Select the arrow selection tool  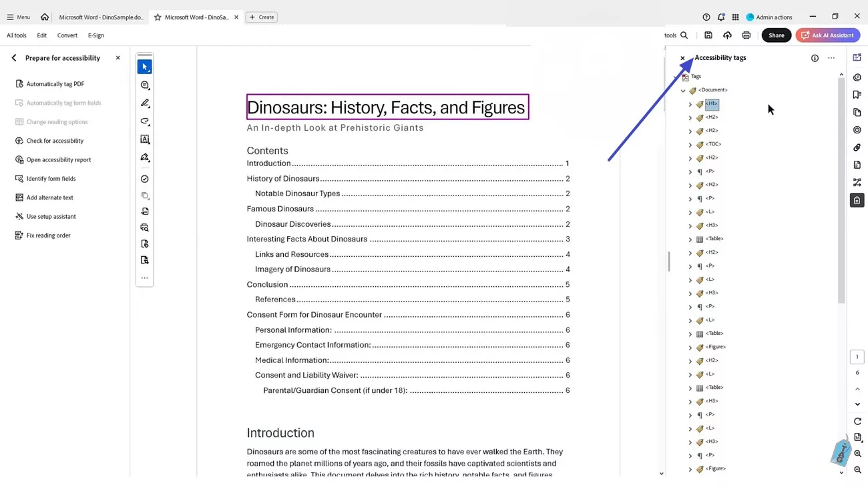coord(144,67)
